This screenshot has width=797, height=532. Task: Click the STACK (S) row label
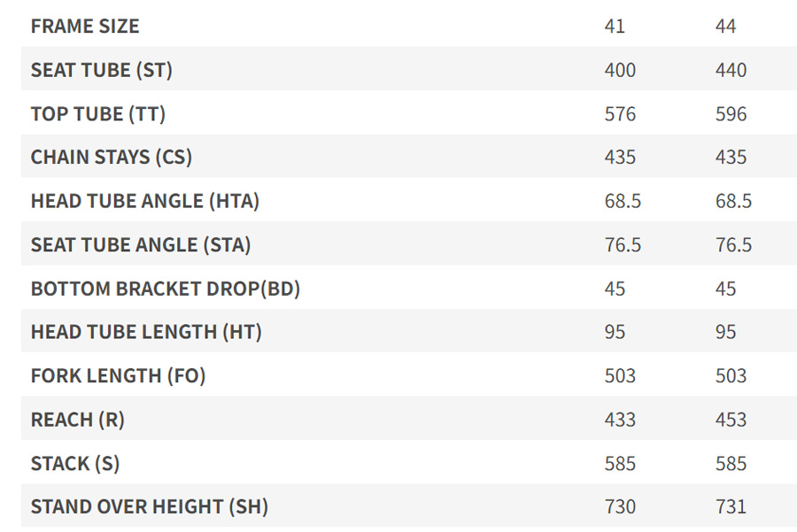click(75, 463)
